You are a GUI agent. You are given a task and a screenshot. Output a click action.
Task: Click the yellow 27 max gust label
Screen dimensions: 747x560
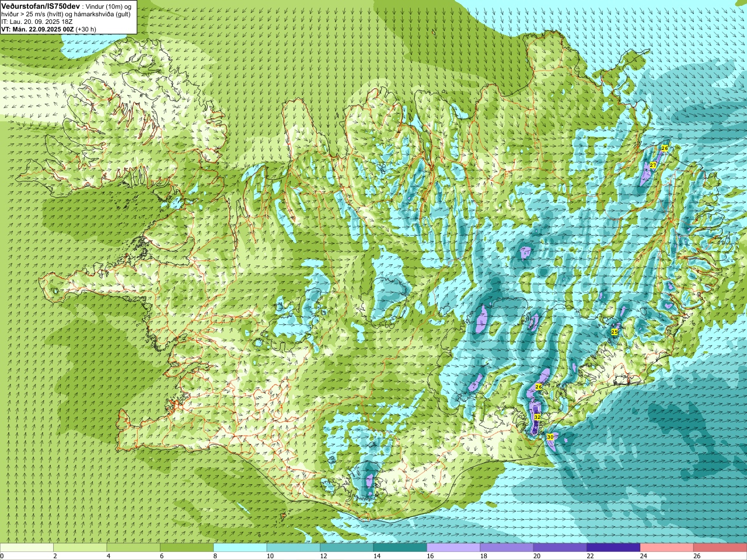point(653,166)
